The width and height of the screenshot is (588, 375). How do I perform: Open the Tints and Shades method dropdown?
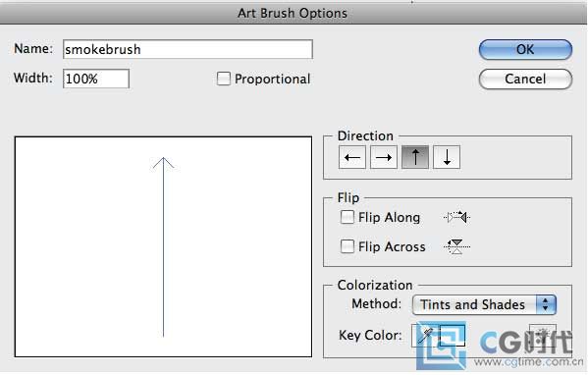pyautogui.click(x=484, y=304)
